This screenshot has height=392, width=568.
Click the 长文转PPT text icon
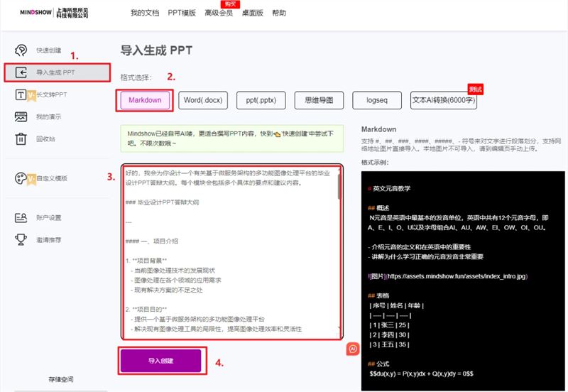pos(21,94)
